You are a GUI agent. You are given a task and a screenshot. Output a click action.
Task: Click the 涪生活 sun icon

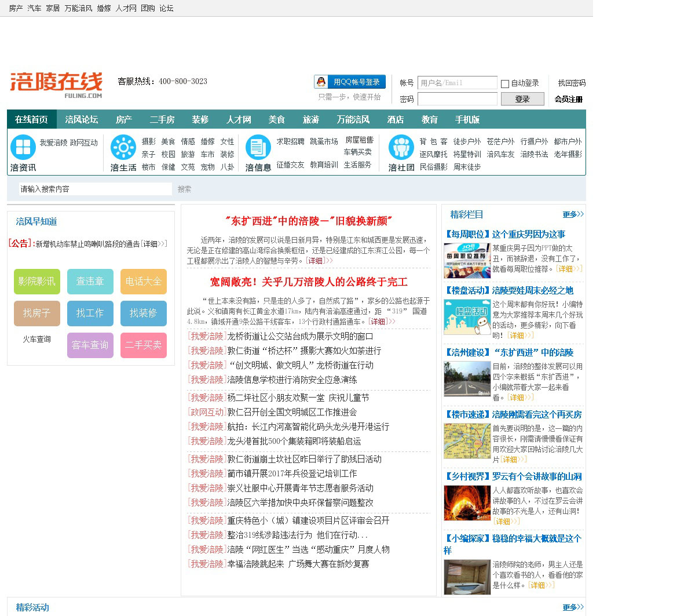coord(123,147)
